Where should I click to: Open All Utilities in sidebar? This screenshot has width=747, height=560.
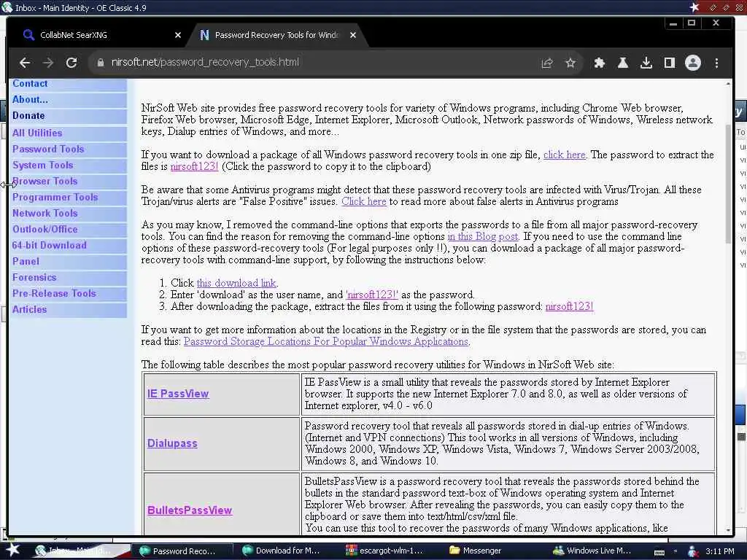click(x=37, y=133)
